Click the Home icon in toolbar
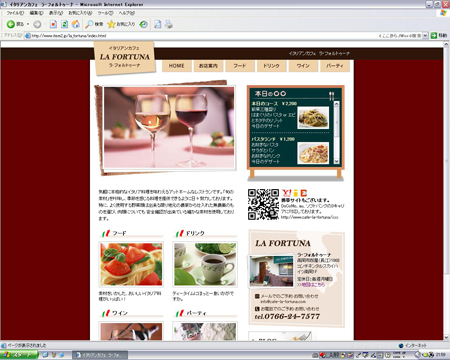Viewport: 450px width, 360px height. pos(76,24)
